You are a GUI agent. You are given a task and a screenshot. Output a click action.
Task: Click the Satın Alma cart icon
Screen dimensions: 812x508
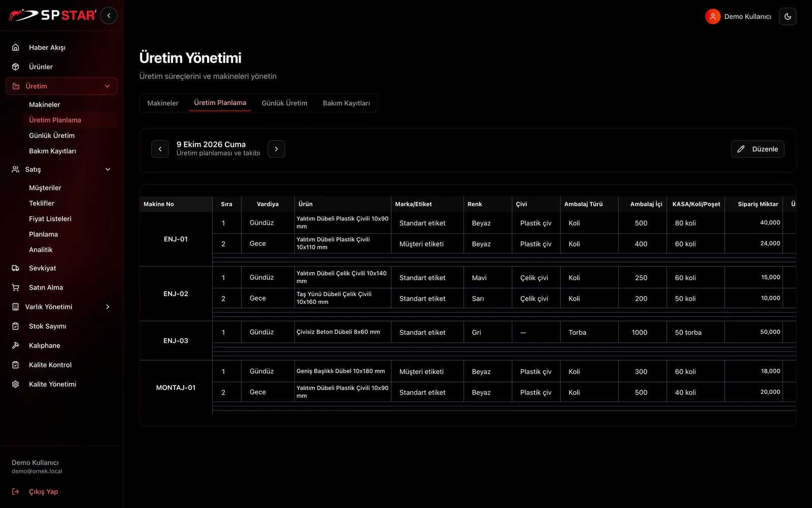(x=16, y=288)
